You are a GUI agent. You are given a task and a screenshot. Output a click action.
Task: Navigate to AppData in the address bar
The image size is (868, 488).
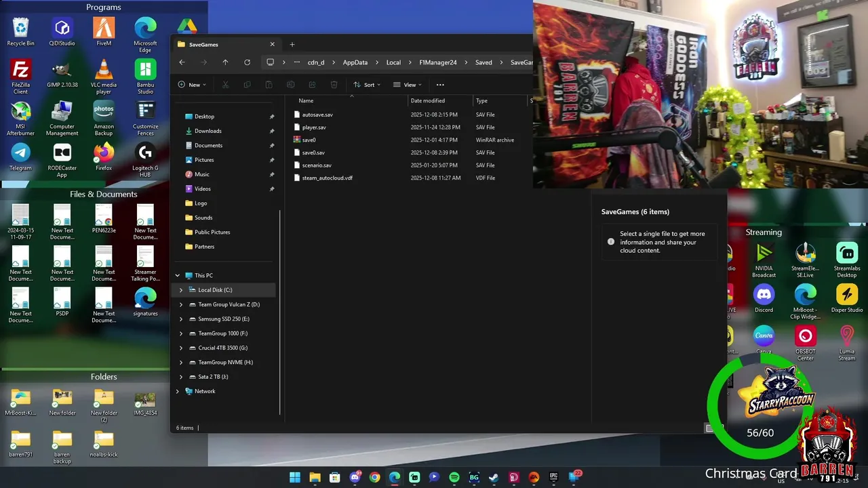(x=355, y=62)
